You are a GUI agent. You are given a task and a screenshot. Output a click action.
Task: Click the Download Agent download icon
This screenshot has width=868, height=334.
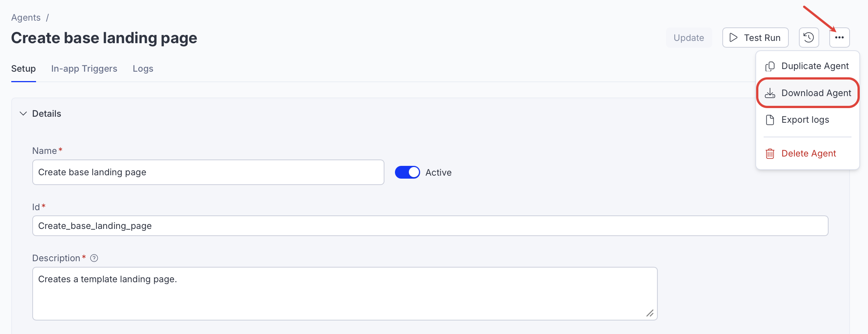click(x=770, y=93)
